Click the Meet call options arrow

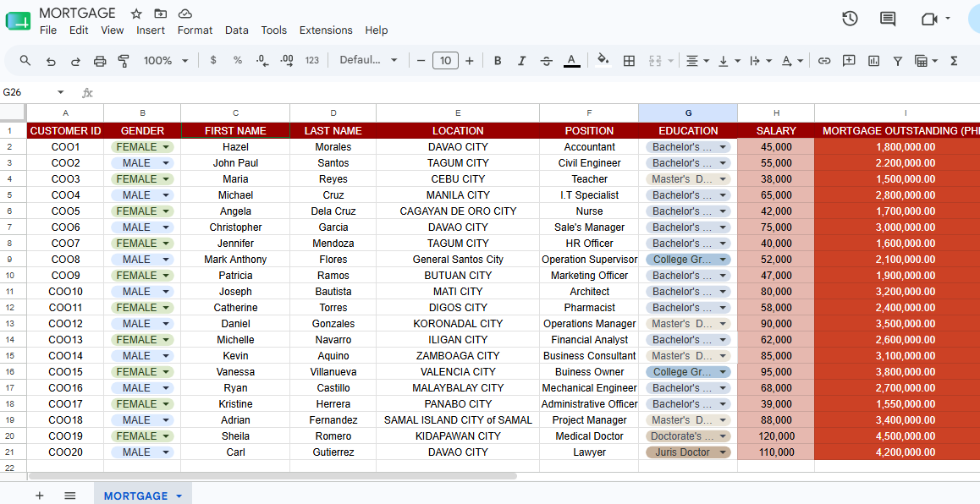coord(948,19)
